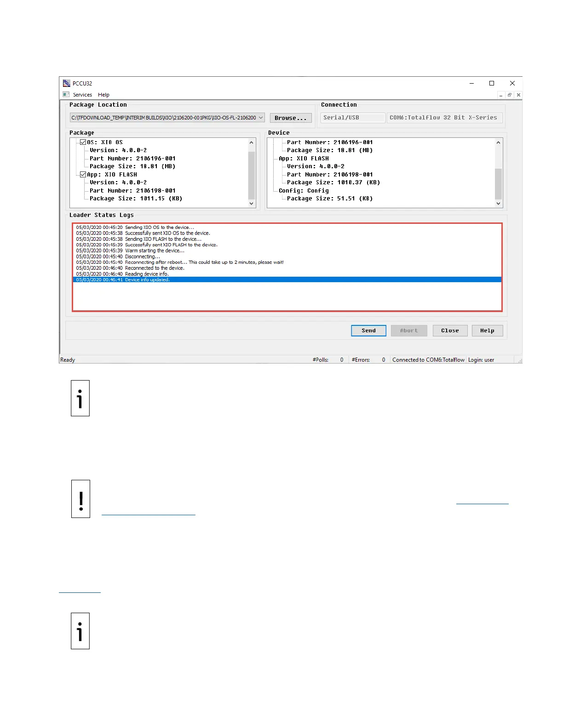
Task: Restore the inner MDI child window
Action: point(510,95)
